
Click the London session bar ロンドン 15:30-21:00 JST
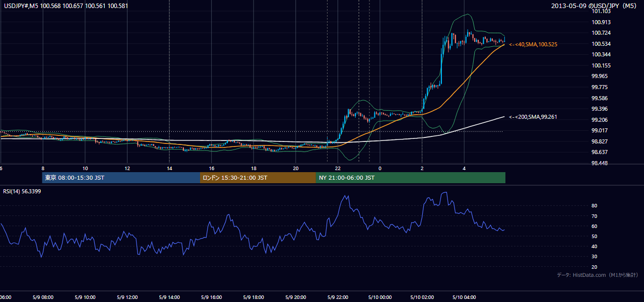point(258,178)
